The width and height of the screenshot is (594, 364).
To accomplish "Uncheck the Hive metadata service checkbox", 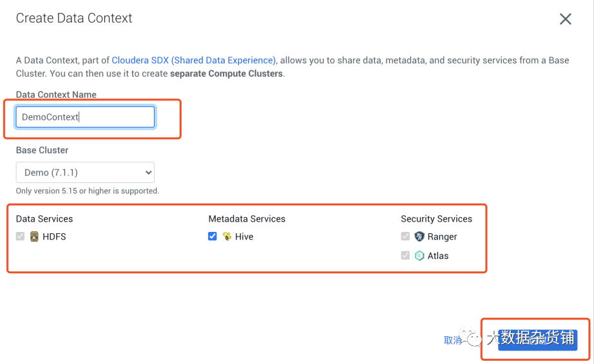I will click(x=213, y=236).
